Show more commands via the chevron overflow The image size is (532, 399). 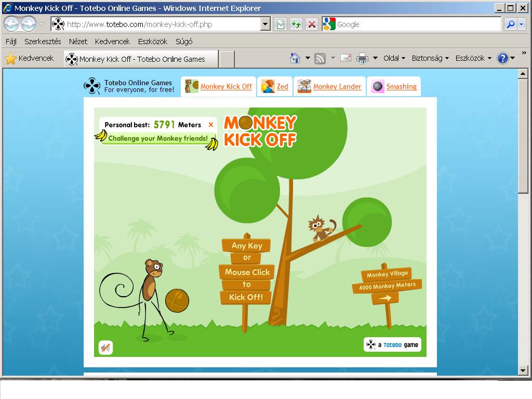coord(524,53)
